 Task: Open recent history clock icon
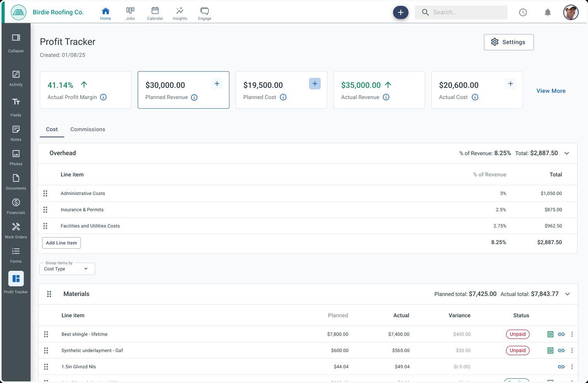click(x=523, y=12)
